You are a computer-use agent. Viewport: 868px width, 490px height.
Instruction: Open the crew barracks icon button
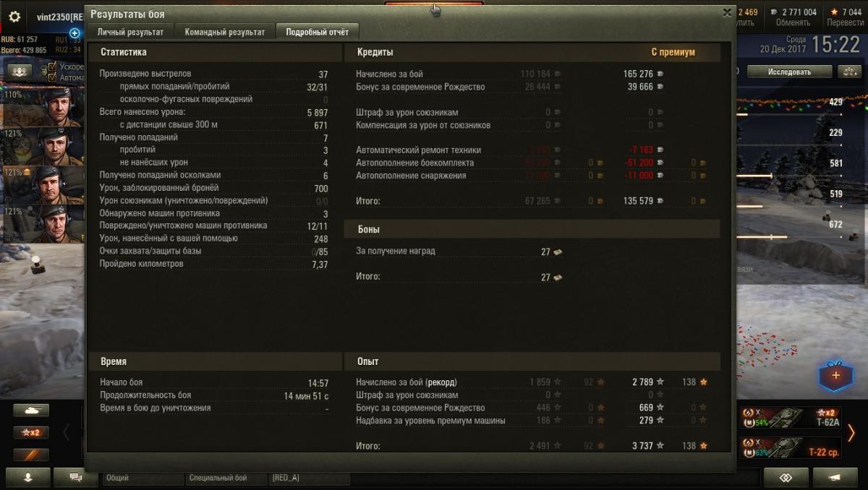tap(20, 71)
